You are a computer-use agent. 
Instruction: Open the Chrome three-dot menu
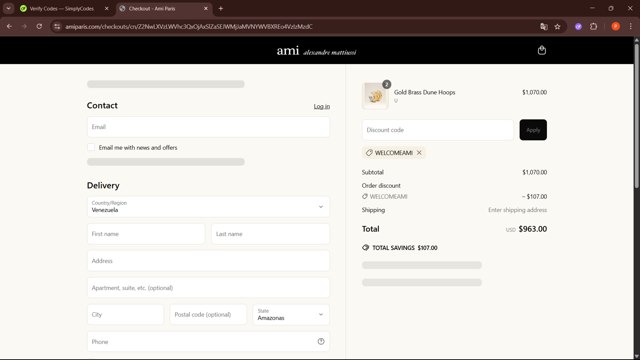pos(631,27)
